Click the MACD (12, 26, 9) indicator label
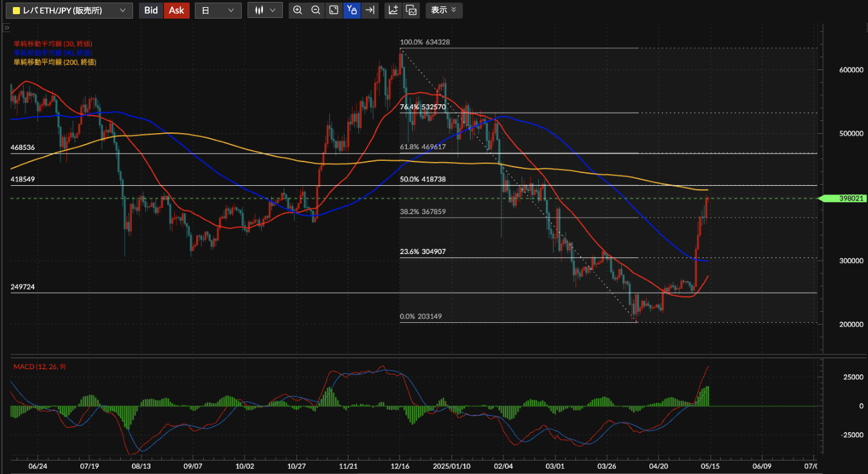The width and height of the screenshot is (868, 474). point(40,367)
